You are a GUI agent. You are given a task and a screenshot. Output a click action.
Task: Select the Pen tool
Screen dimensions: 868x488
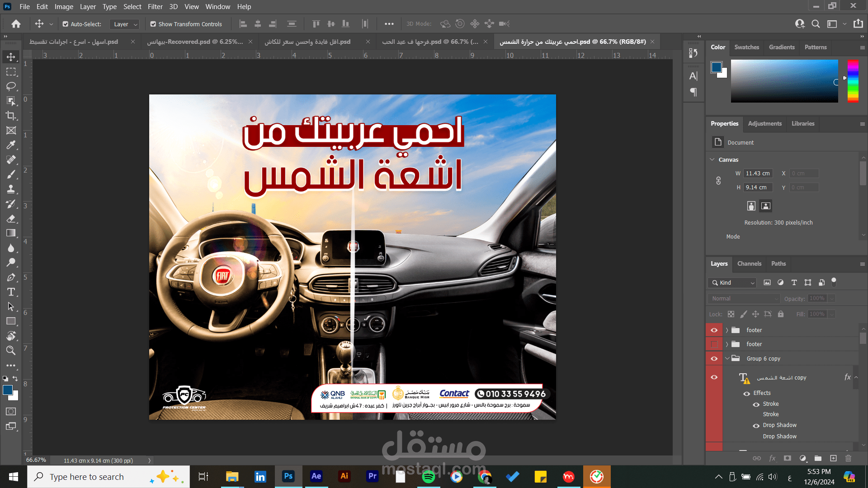(x=11, y=277)
